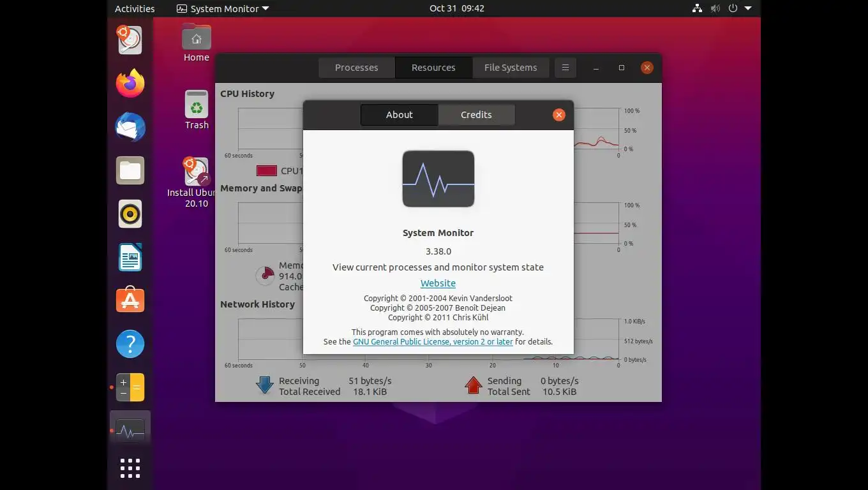
Task: Click the 0 bytes/s sending rate
Action: tap(560, 381)
